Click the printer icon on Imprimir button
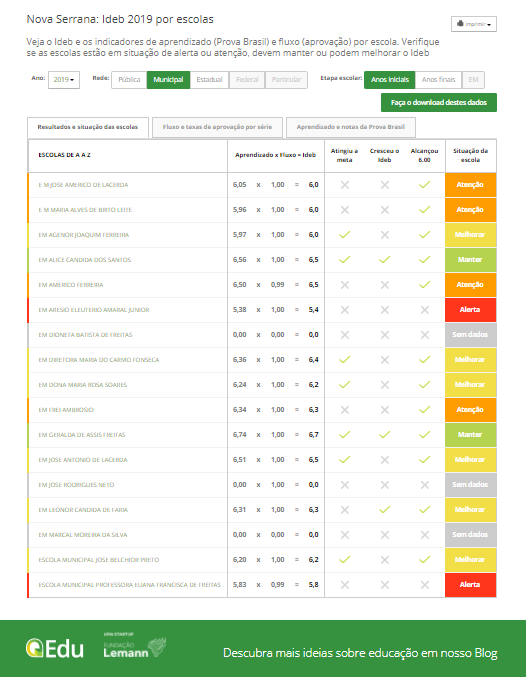 460,24
